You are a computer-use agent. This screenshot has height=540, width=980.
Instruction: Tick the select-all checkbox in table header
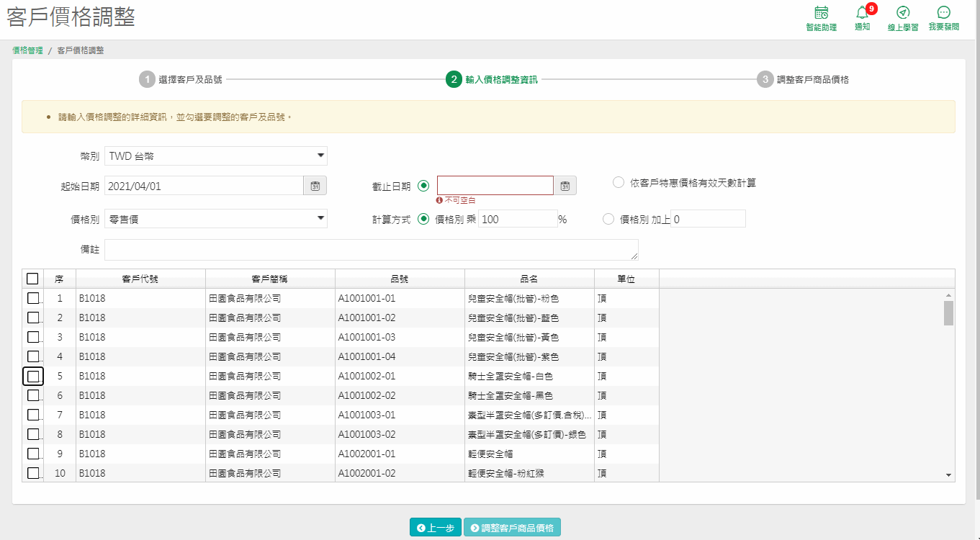tap(32, 279)
